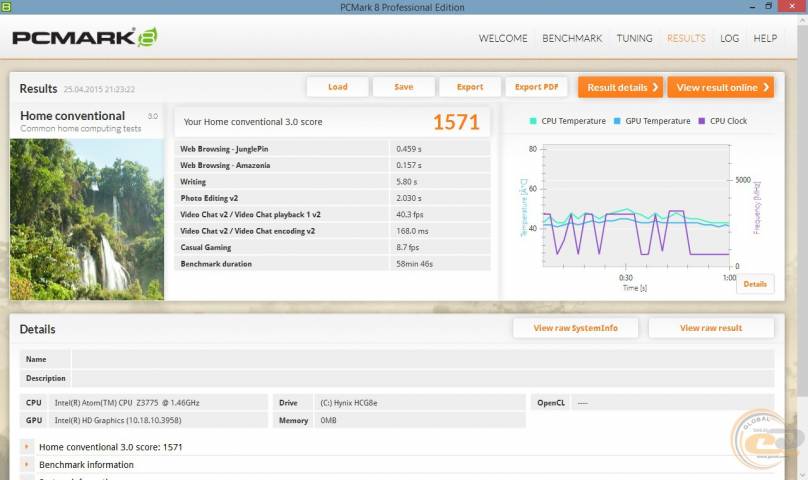
Task: Open Result details
Action: click(620, 88)
